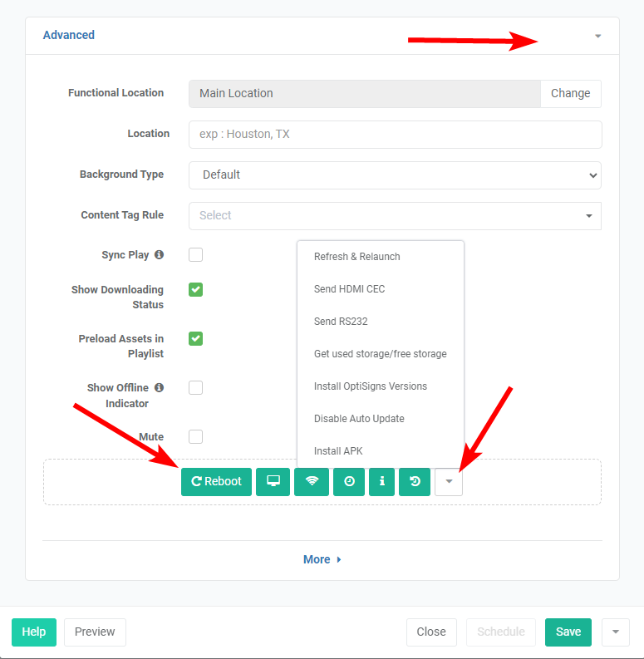Click the monitor screen icon button
Viewport: 644px width, 659px height.
[273, 482]
